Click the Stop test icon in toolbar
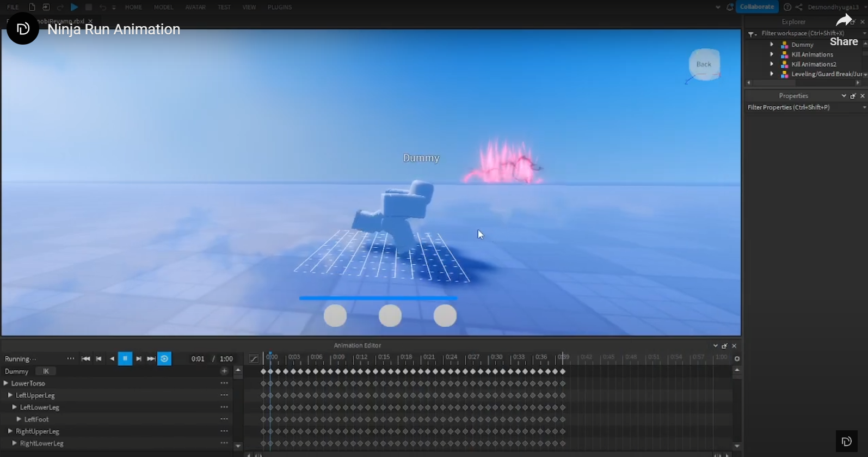This screenshot has width=868, height=457. [89, 7]
